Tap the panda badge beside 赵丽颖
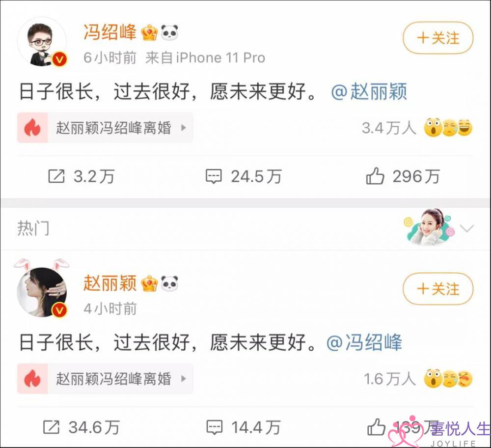The width and height of the screenshot is (491, 448). [169, 283]
